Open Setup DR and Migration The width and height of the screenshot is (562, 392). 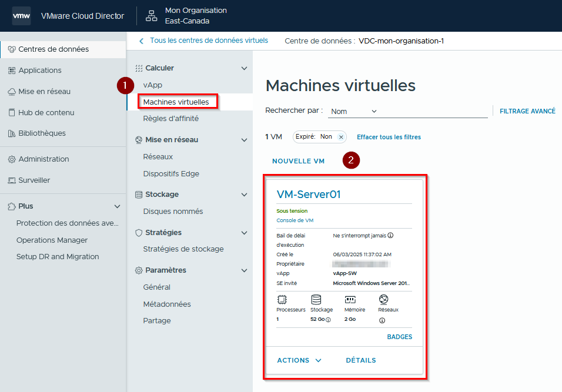[58, 257]
